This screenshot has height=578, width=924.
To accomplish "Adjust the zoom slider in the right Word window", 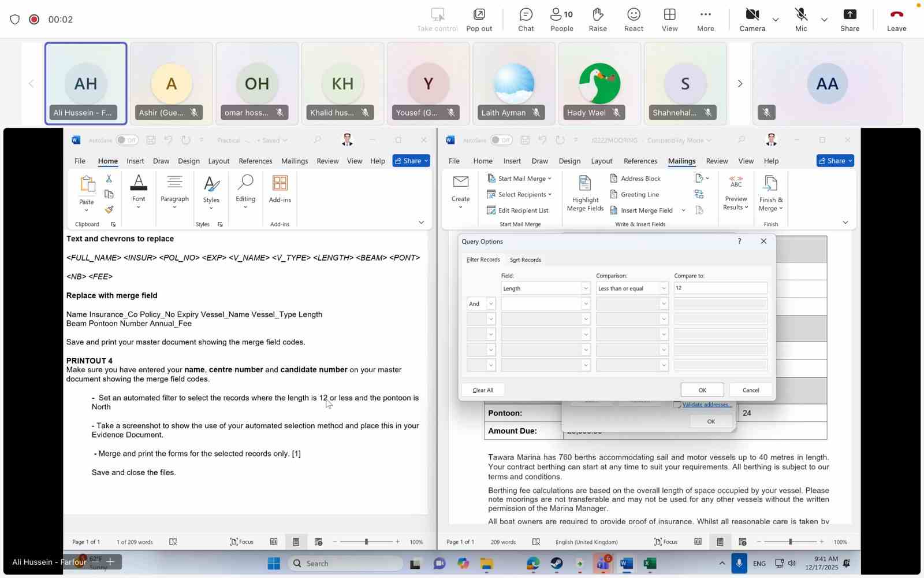I will (790, 542).
